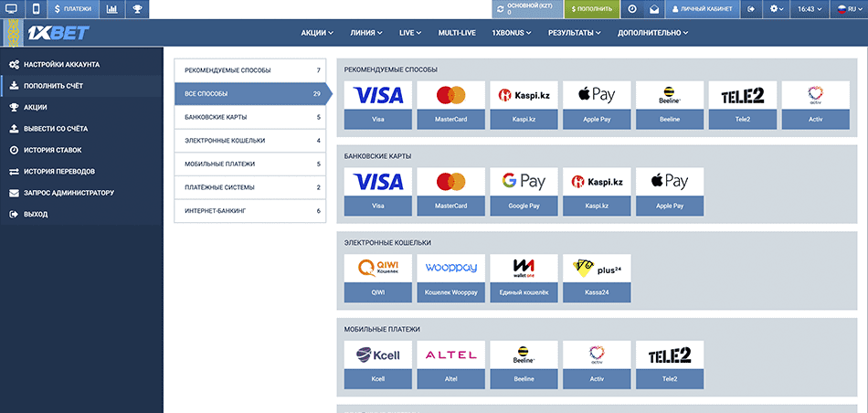This screenshot has width=868, height=413.
Task: Choose MasterCard under Банковские карты
Action: pos(451,192)
